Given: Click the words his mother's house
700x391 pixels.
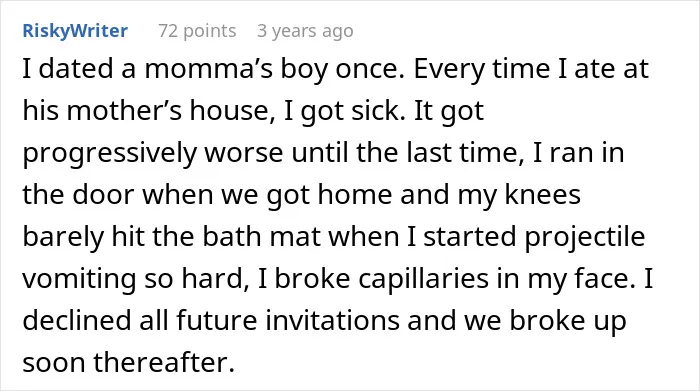Looking at the screenshot, I should pyautogui.click(x=147, y=111).
